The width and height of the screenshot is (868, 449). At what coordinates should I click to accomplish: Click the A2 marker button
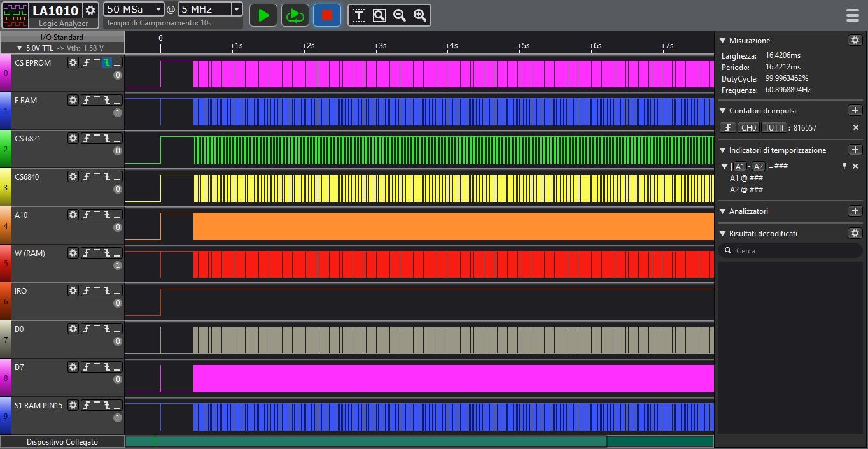[758, 166]
